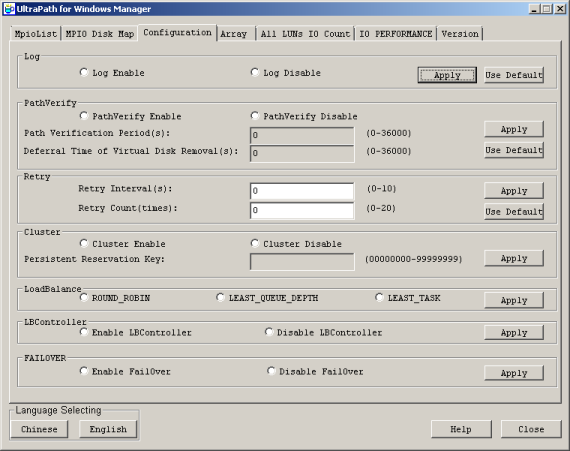Viewport: 570px width, 451px height.
Task: Select the ROUND_ROBIN load balance mode
Action: [84, 298]
